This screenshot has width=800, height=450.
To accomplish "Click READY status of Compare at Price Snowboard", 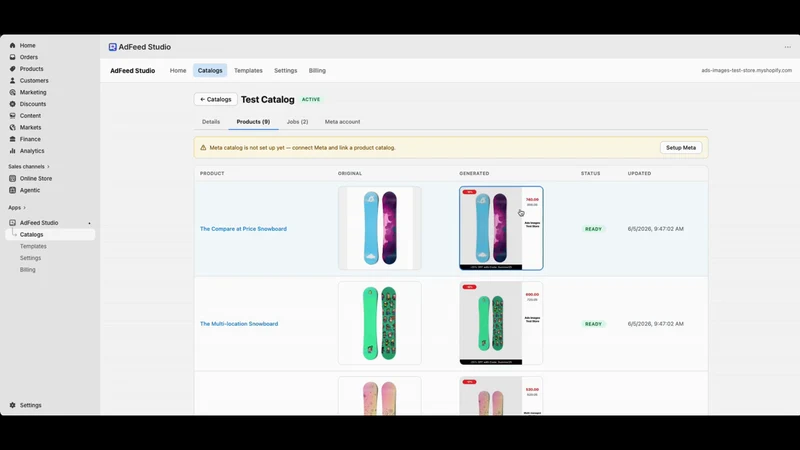I will (x=593, y=229).
